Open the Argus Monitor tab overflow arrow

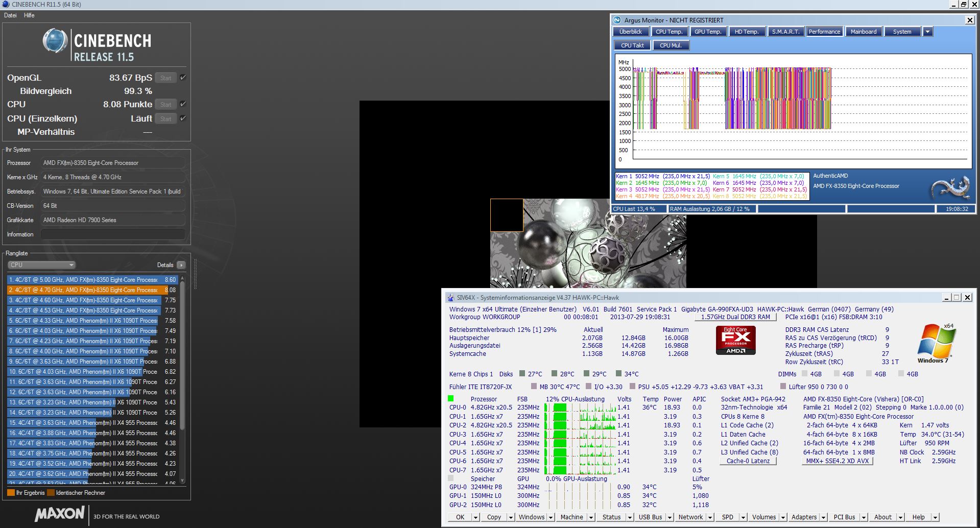click(928, 32)
